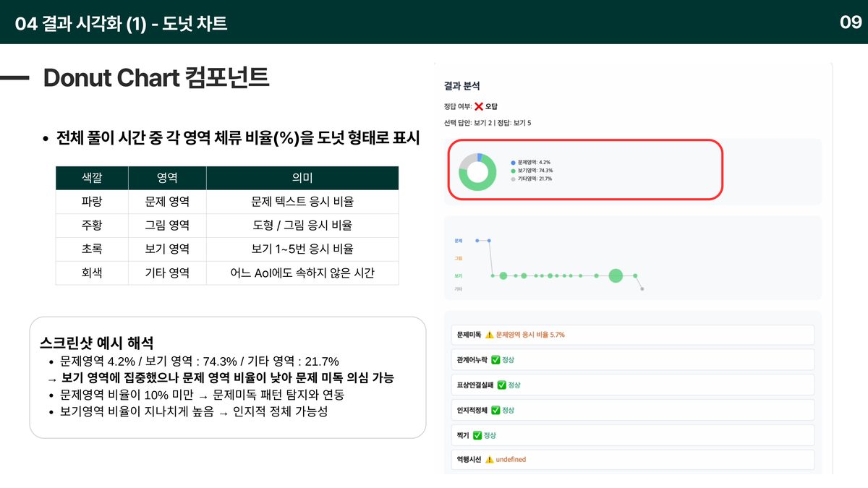The width and height of the screenshot is (868, 488).
Task: Click the warning icon in the 문제미독 row
Action: coord(489,335)
